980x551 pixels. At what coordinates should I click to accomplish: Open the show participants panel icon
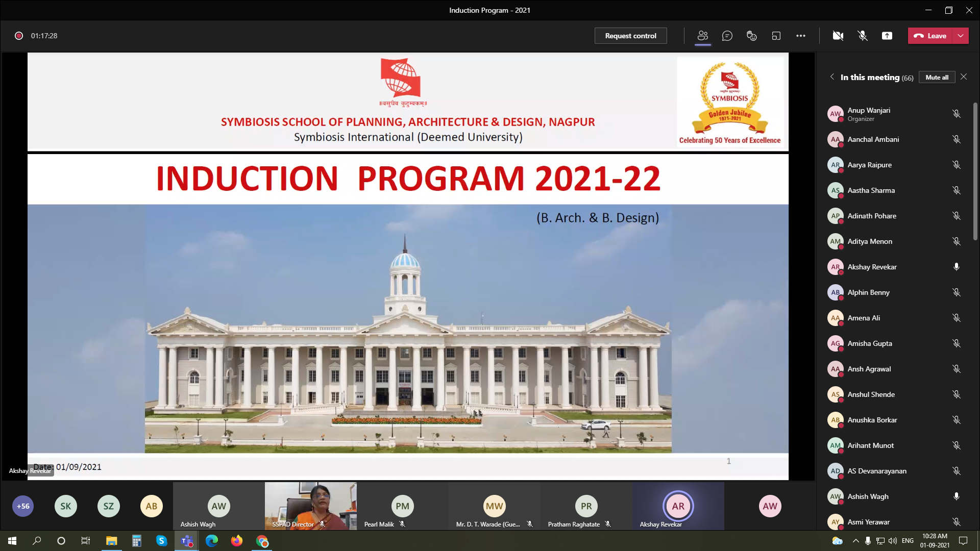pos(703,36)
